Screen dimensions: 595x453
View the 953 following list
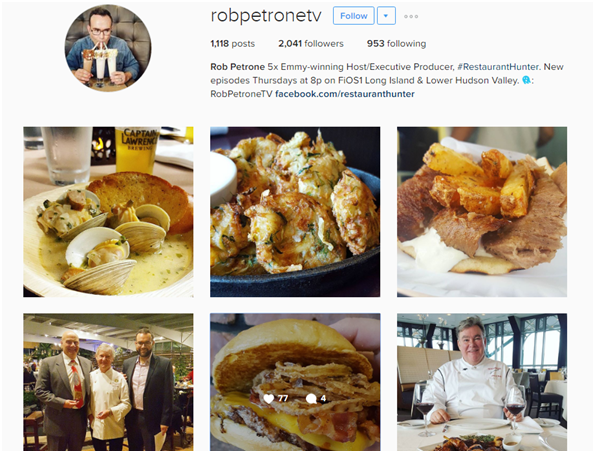(x=396, y=44)
